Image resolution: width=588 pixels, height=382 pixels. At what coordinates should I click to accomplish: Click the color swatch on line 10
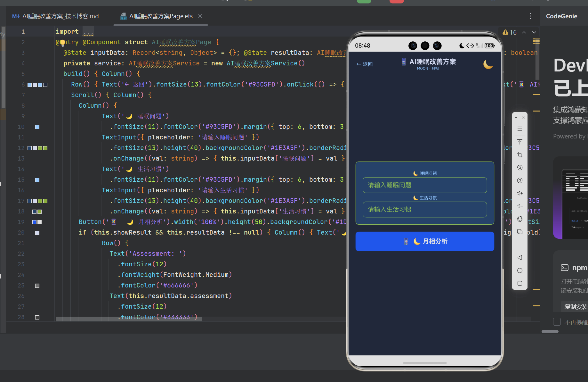pyautogui.click(x=37, y=127)
